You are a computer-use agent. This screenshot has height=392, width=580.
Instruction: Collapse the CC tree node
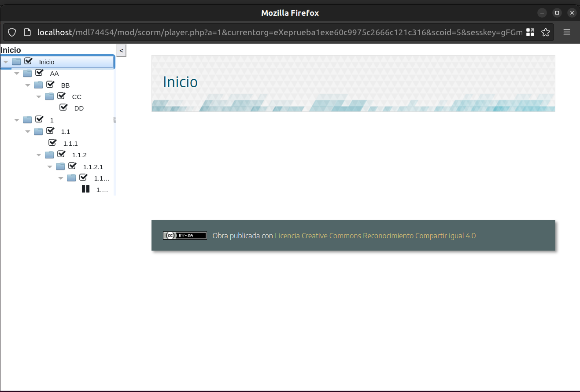tap(39, 97)
